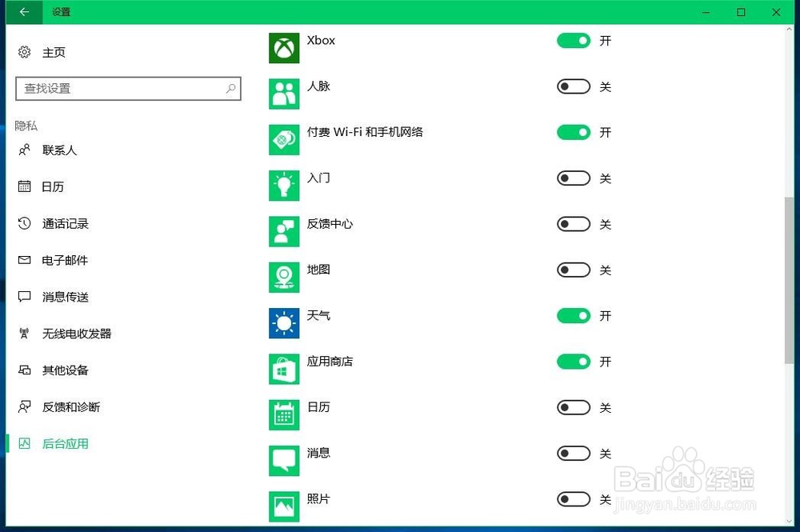This screenshot has width=800, height=532.
Task: Select 通话记录 from the privacy list
Action: (64, 223)
